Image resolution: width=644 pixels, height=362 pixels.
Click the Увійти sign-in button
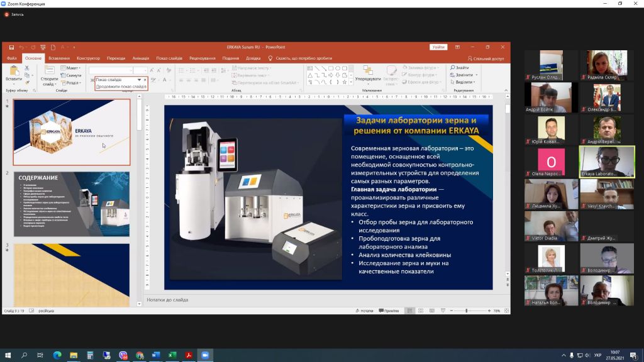click(x=438, y=47)
